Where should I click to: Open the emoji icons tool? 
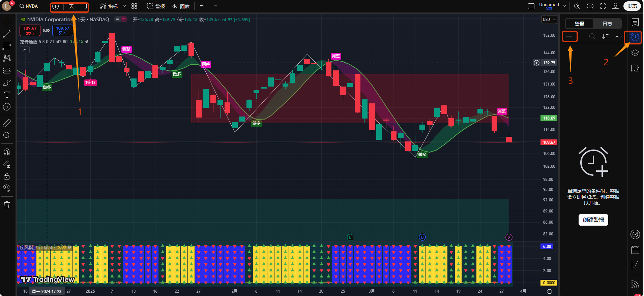(x=7, y=107)
